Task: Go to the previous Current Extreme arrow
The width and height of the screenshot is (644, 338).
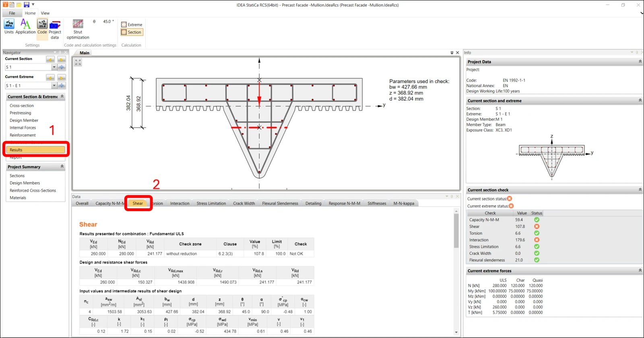Action: click(x=50, y=77)
